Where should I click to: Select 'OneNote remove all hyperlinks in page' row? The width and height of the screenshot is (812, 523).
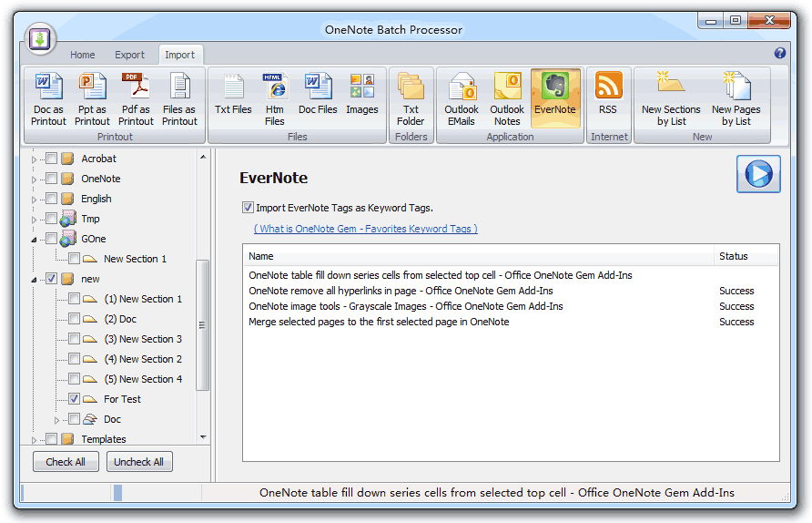[x=510, y=291]
